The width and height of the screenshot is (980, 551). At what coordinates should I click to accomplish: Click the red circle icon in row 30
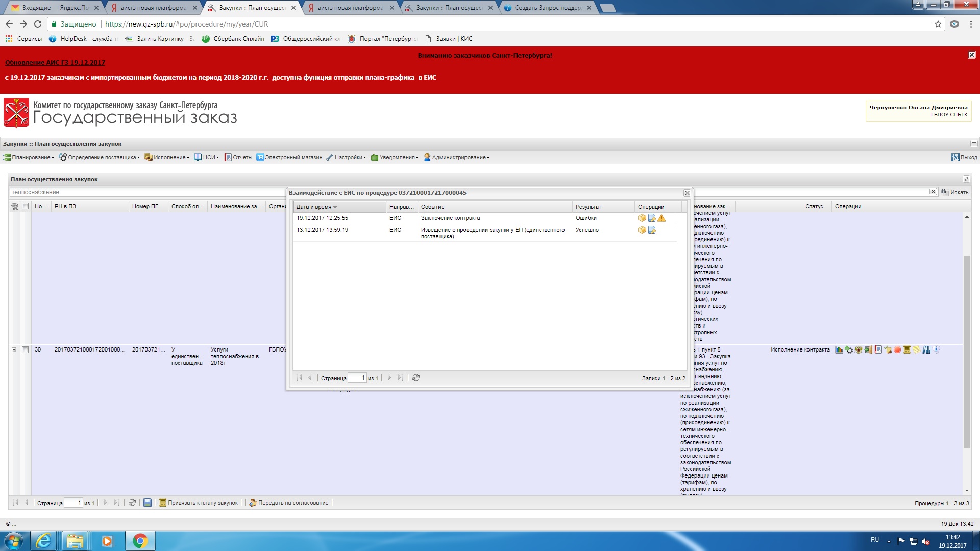click(x=897, y=350)
